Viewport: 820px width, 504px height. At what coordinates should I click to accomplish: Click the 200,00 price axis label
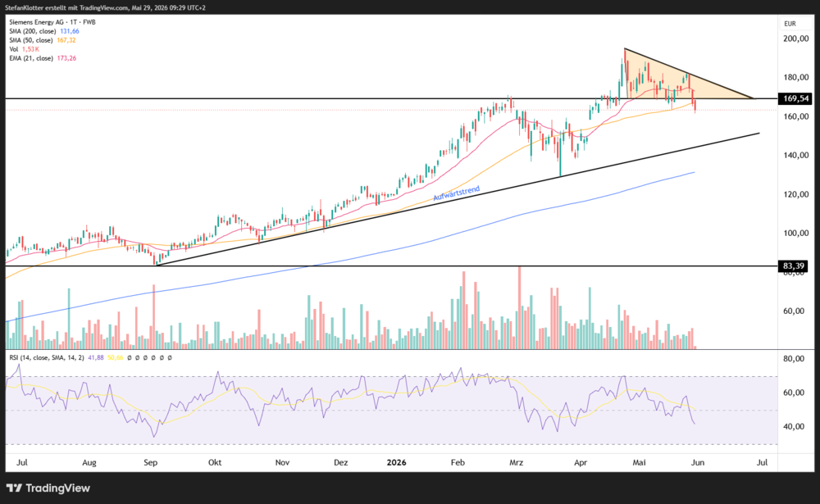click(x=795, y=39)
